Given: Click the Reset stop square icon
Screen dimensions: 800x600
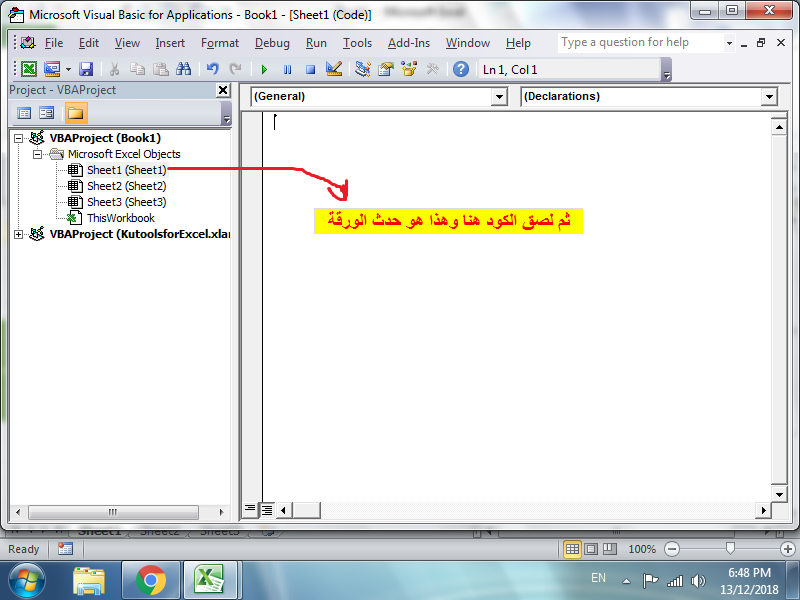Looking at the screenshot, I should point(310,69).
